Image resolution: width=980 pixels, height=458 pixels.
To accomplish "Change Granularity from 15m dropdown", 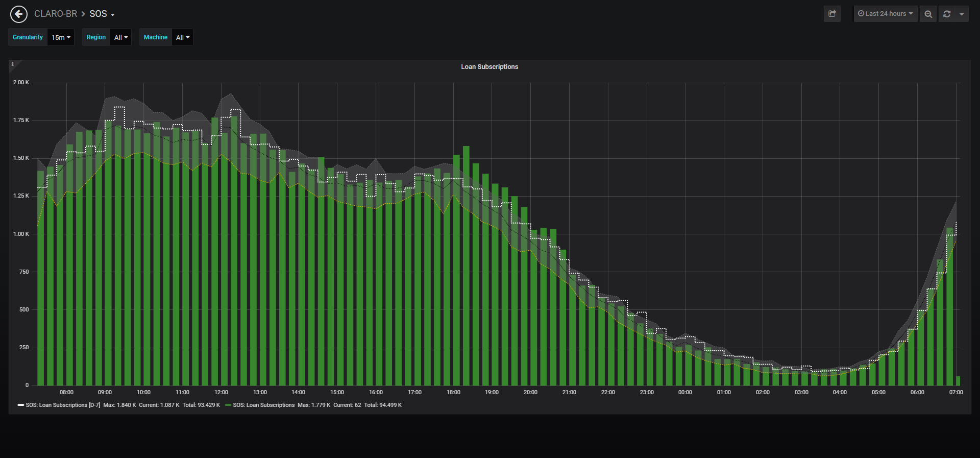I will point(61,37).
